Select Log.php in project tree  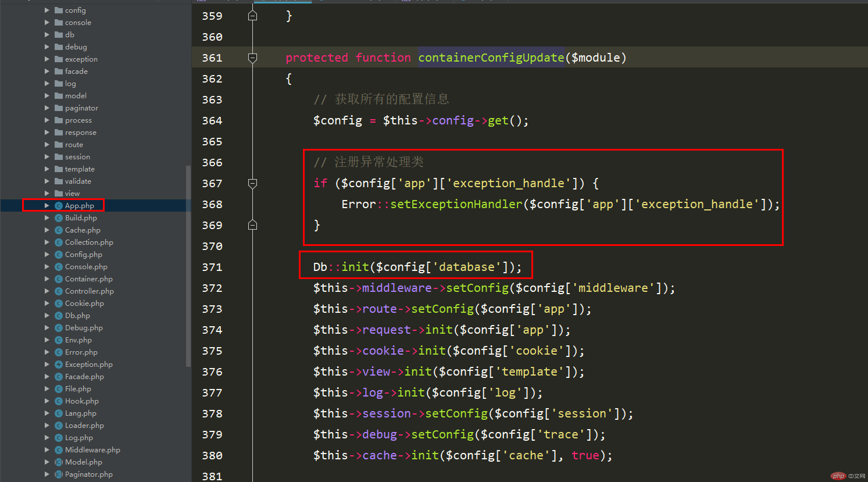[x=79, y=437]
